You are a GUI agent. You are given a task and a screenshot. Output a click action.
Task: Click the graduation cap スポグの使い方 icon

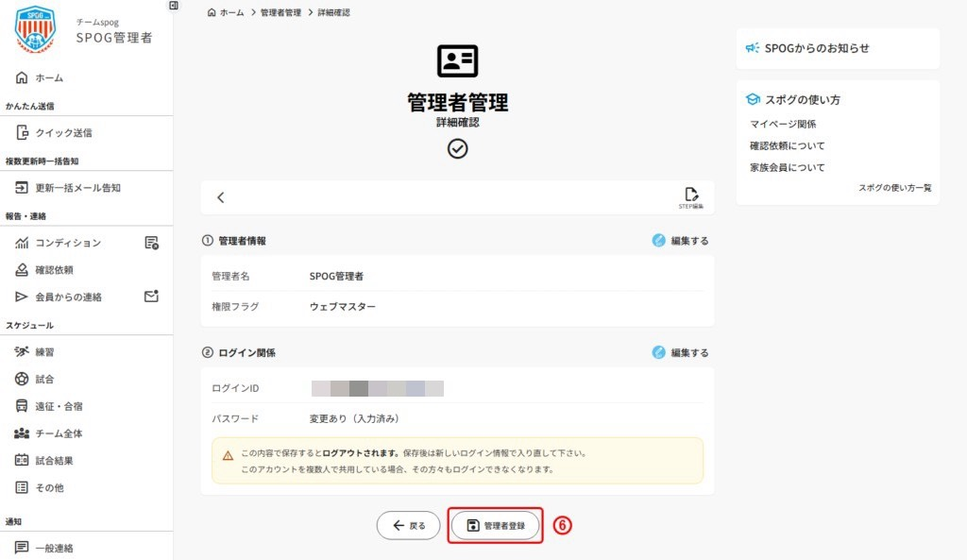[x=753, y=99]
